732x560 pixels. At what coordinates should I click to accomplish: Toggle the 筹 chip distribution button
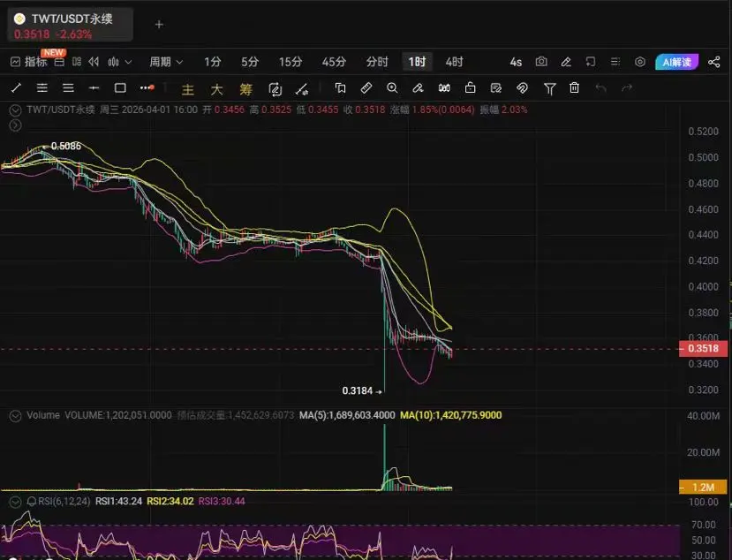[245, 88]
